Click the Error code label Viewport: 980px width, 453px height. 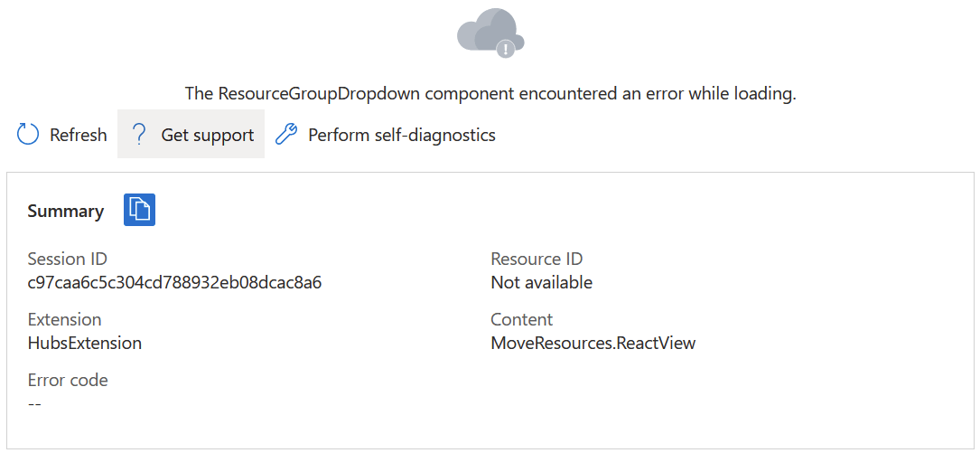tap(68, 380)
